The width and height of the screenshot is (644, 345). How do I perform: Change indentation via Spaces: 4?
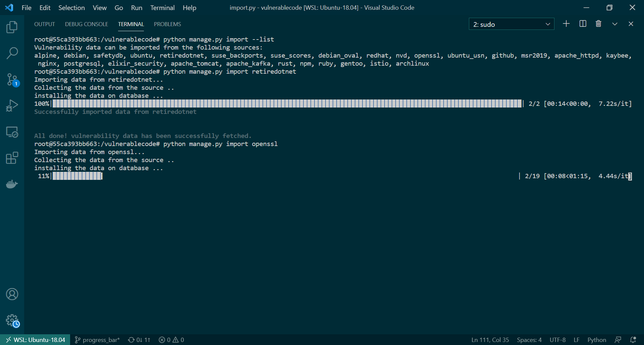529,340
